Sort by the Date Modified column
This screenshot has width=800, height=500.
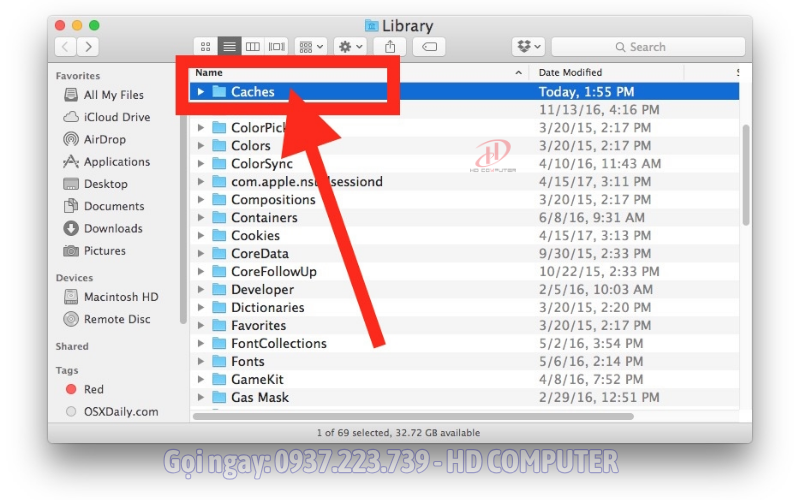pyautogui.click(x=570, y=73)
